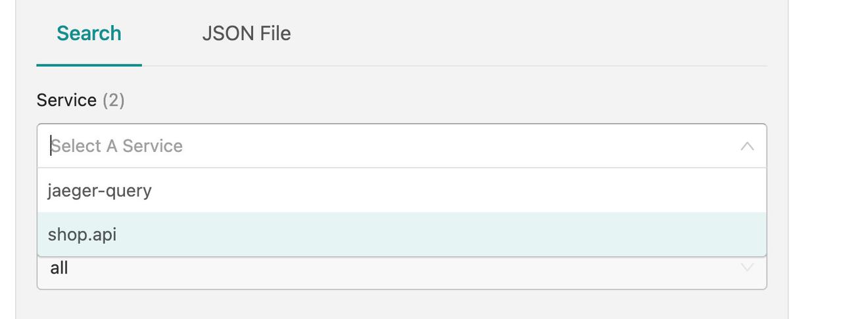Expand the operation selector with its arrow
The height and width of the screenshot is (319, 868).
[747, 267]
